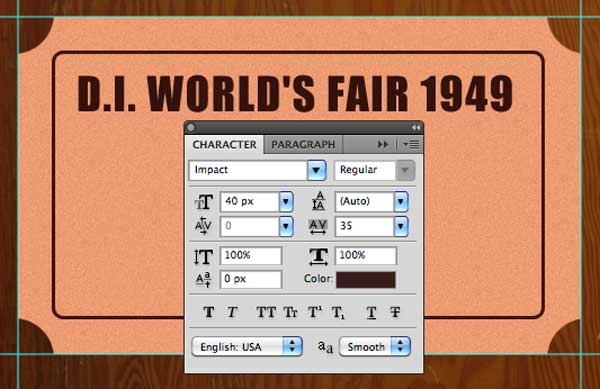Image resolution: width=600 pixels, height=389 pixels.
Task: Click the baseline shift icon
Action: [203, 280]
